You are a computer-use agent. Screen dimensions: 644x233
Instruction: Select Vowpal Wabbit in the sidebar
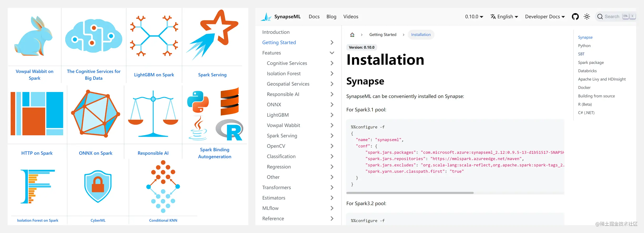(283, 125)
